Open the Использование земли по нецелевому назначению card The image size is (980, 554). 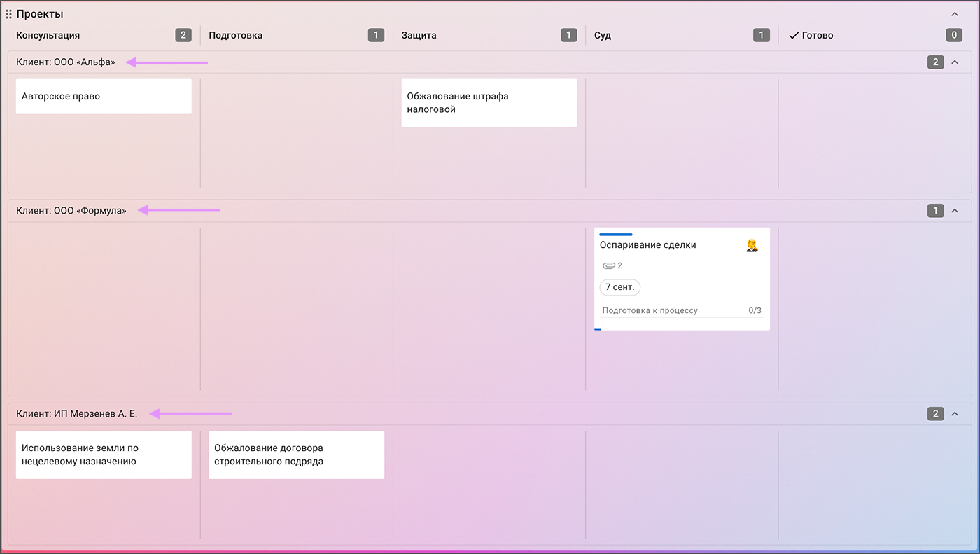[x=104, y=455]
